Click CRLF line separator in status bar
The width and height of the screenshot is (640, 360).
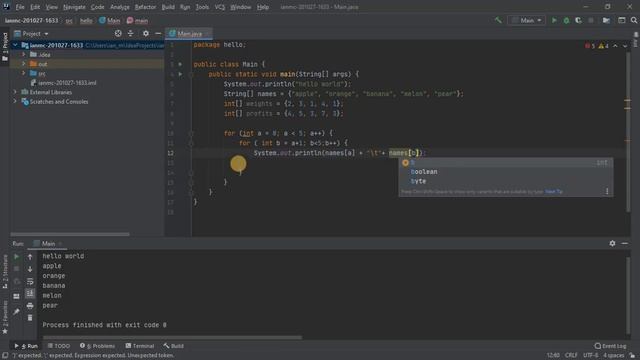click(571, 355)
